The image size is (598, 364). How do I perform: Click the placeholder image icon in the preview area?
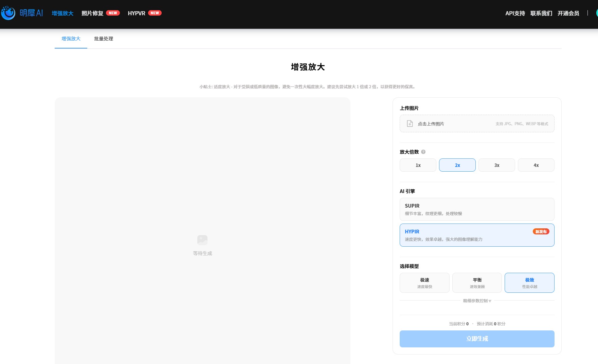pos(202,240)
